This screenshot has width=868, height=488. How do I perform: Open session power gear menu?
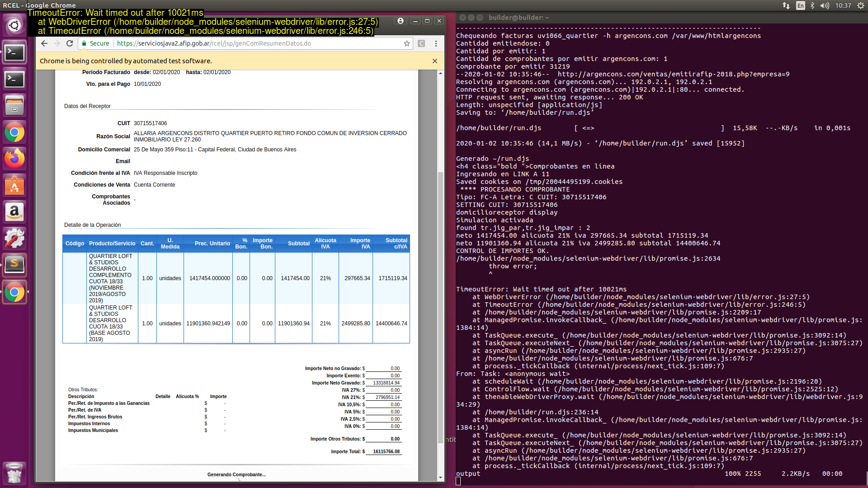click(860, 5)
